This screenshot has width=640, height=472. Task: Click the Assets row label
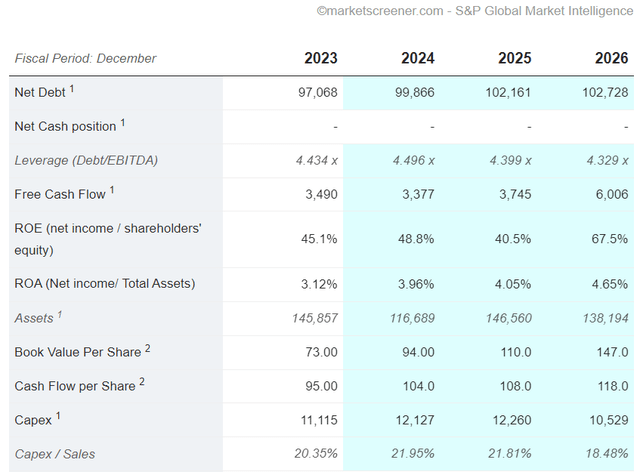38,317
